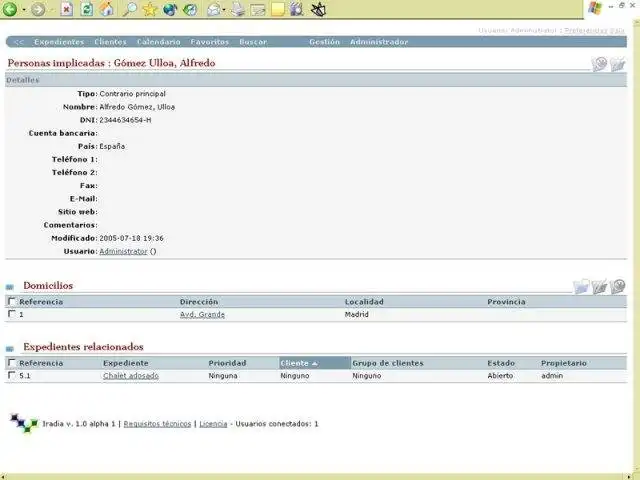The width and height of the screenshot is (640, 480).
Task: Toggle select-all checkbox in Expedientes relacionados table
Action: click(11, 362)
